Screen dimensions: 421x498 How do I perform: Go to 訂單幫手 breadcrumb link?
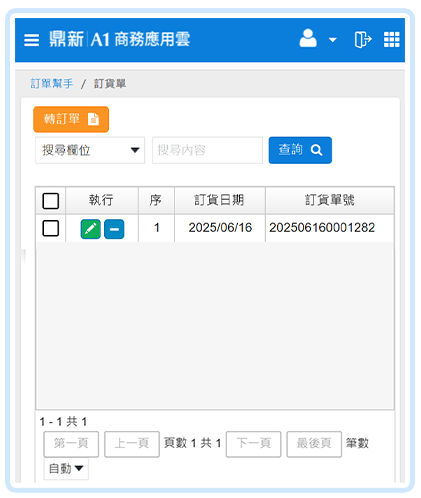click(x=52, y=83)
